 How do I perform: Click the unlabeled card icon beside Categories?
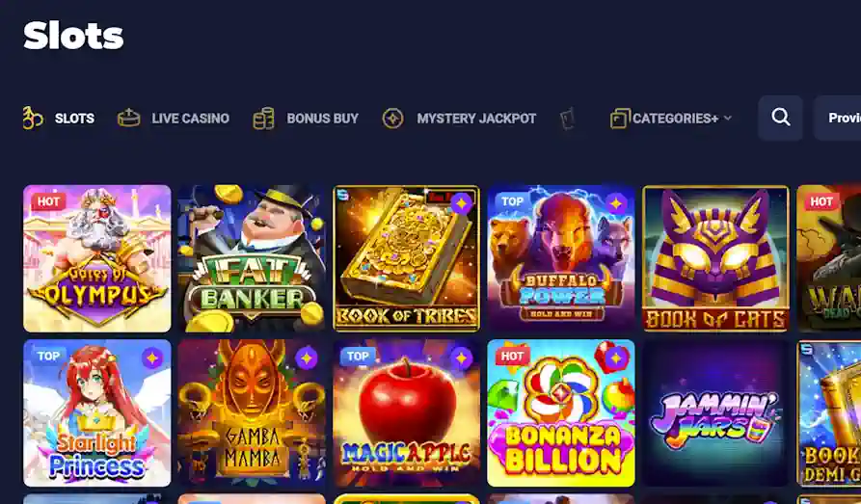567,119
